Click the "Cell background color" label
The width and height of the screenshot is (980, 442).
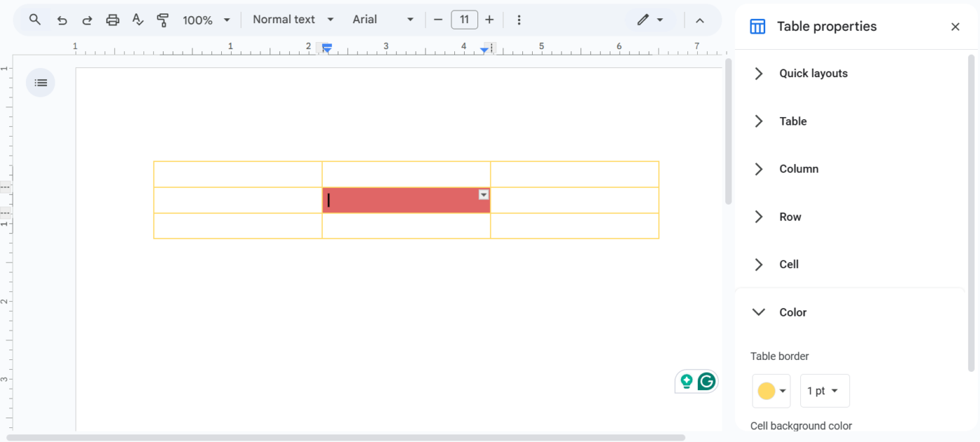pos(801,426)
